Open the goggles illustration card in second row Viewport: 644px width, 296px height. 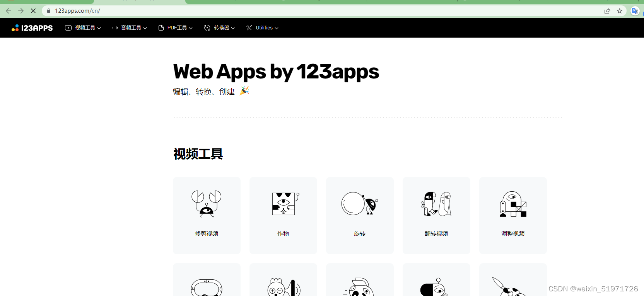(207, 280)
